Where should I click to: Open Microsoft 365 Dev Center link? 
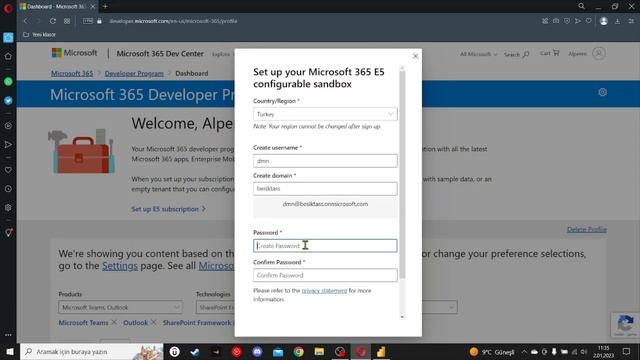(x=160, y=53)
